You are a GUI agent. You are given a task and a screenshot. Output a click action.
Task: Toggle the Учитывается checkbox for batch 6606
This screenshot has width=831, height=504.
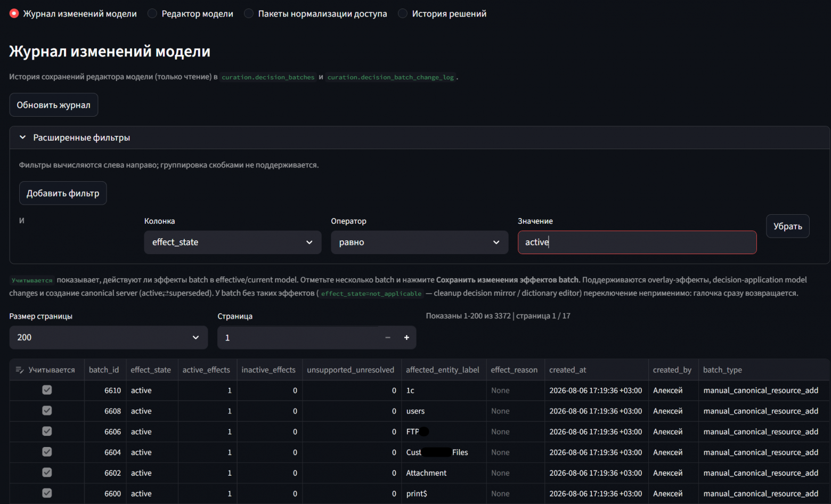(x=47, y=431)
